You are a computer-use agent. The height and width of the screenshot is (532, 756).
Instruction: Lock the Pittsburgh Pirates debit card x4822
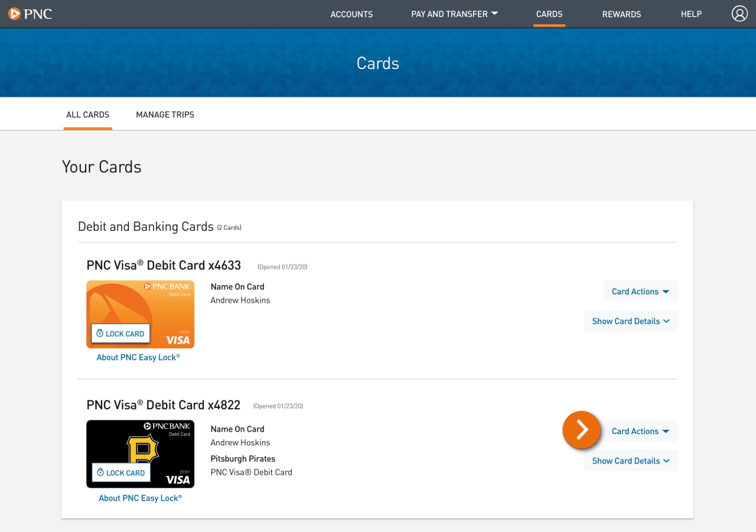[x=120, y=472]
